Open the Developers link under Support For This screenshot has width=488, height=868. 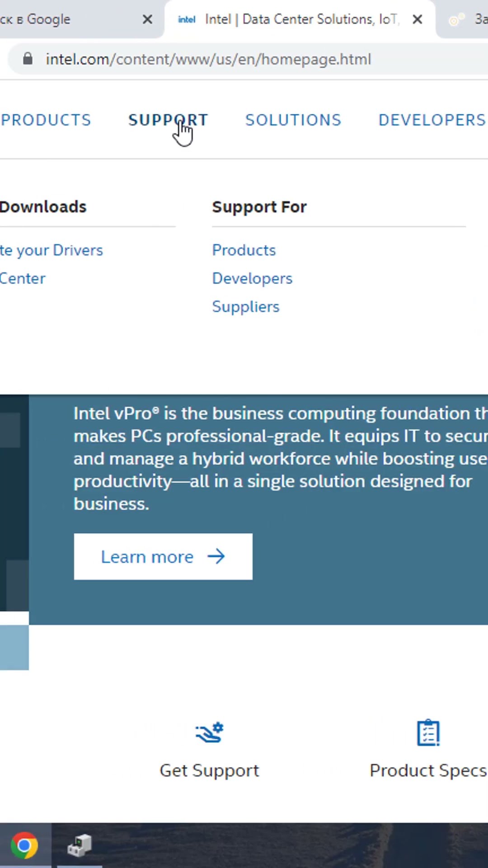(252, 278)
